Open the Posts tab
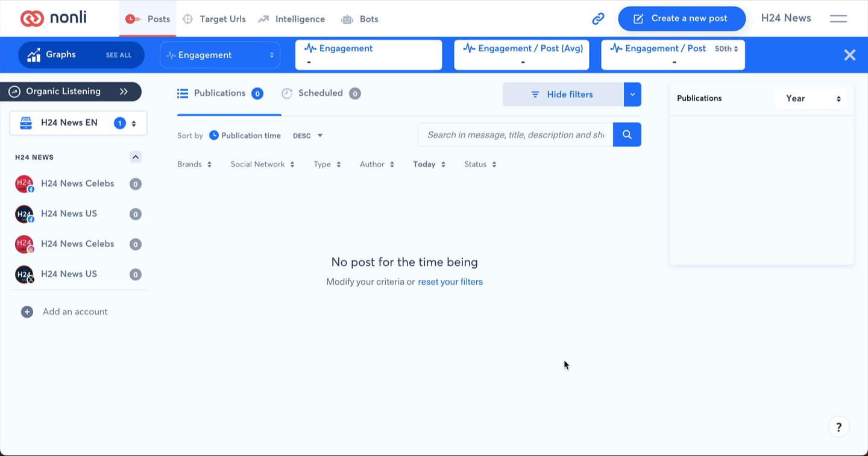This screenshot has width=868, height=456. tap(148, 19)
